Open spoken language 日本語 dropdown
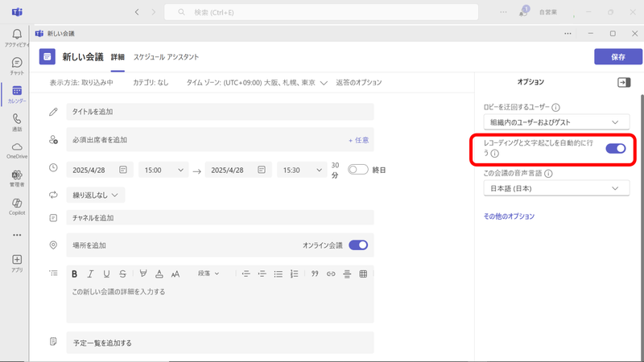 click(x=556, y=188)
